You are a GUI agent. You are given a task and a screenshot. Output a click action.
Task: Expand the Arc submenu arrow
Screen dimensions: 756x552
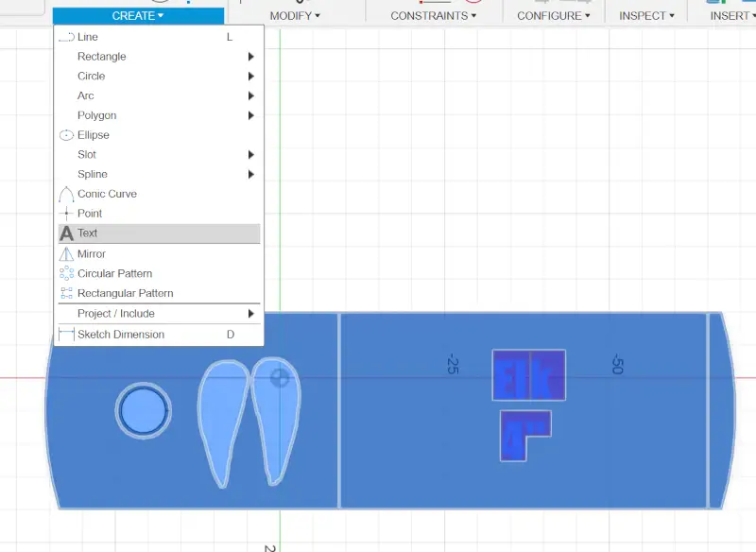click(250, 95)
